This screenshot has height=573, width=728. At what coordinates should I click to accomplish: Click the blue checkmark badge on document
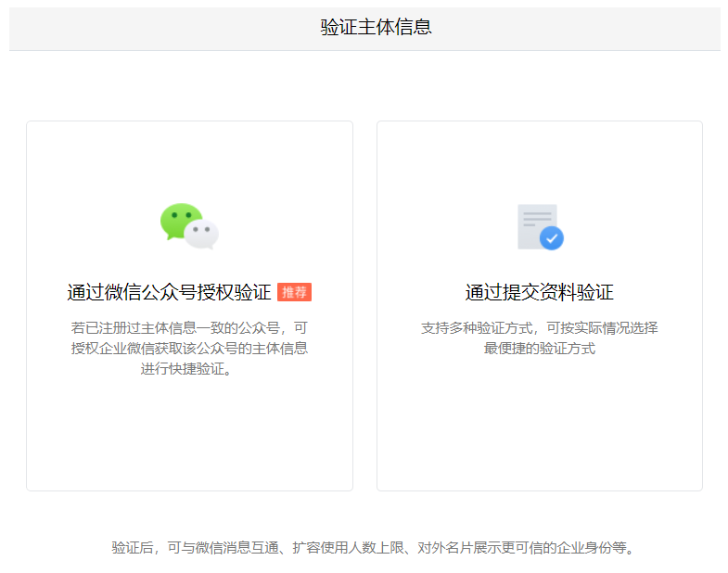pyautogui.click(x=552, y=237)
